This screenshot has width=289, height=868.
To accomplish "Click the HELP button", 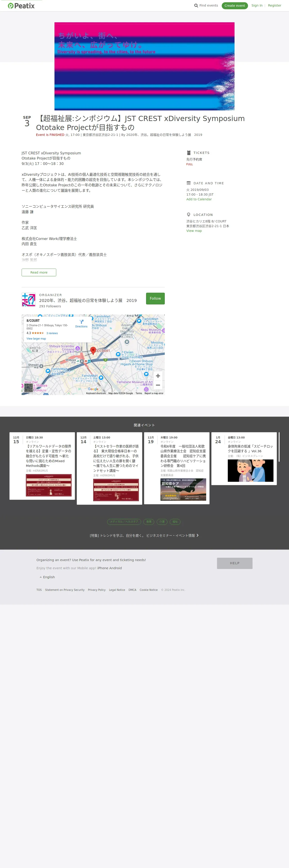I will [x=235, y=563].
